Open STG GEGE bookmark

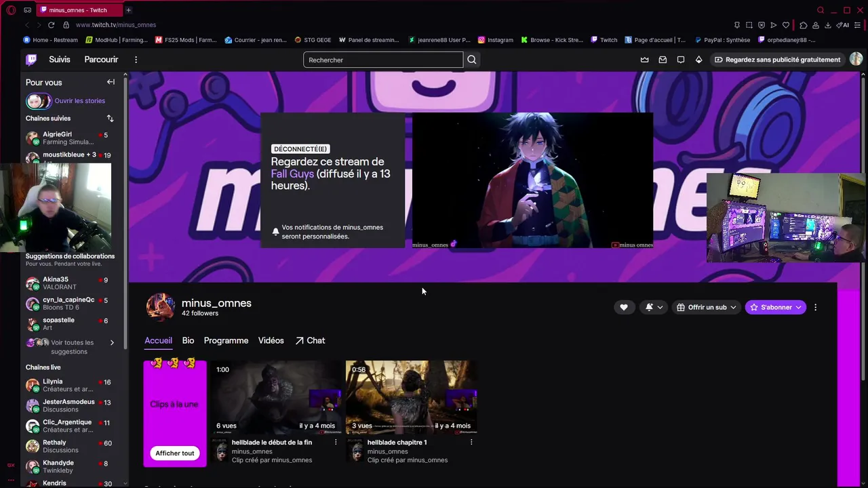click(313, 40)
